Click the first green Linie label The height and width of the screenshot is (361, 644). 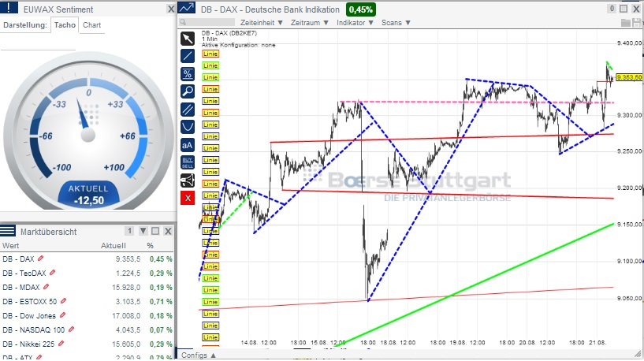[210, 65]
